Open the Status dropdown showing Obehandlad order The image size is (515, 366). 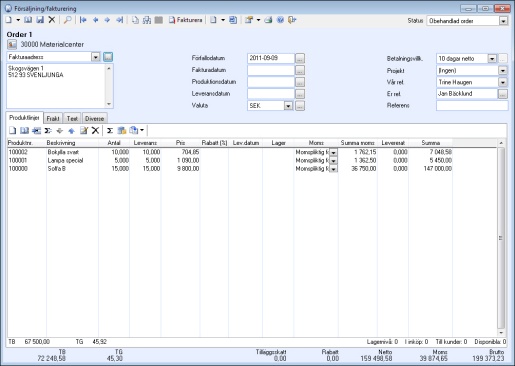point(503,21)
